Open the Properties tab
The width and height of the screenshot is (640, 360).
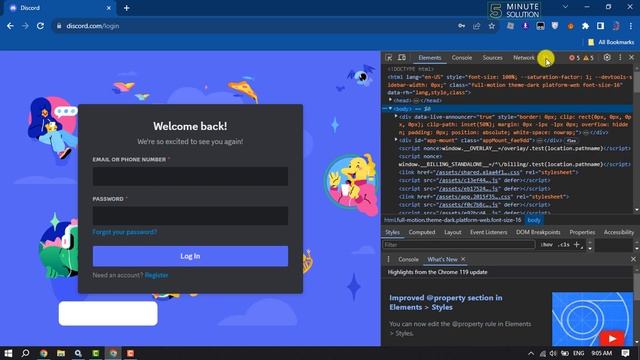[582, 232]
